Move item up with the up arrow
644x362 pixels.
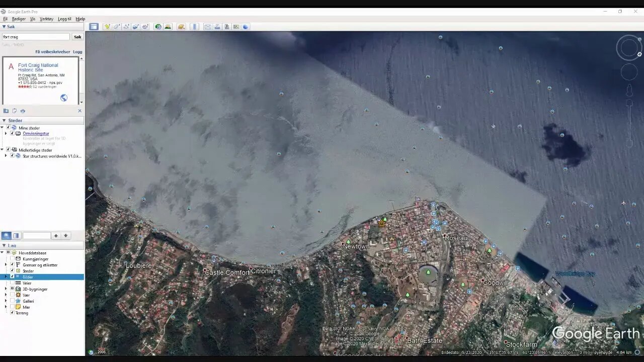click(x=56, y=235)
